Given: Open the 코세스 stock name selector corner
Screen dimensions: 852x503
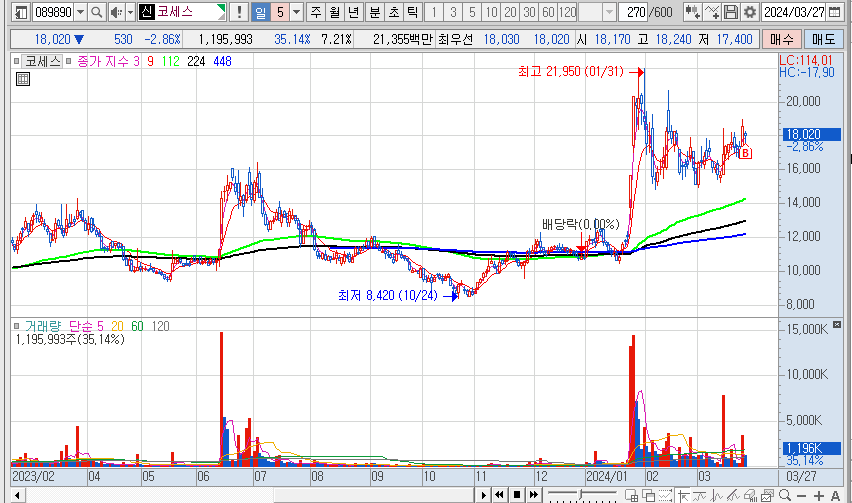Looking at the screenshot, I should [x=221, y=11].
